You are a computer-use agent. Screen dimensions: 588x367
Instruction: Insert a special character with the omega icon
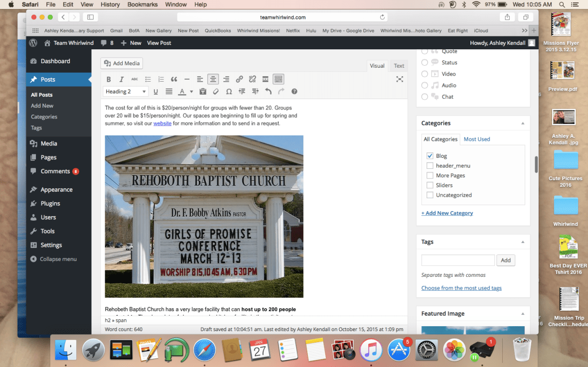click(x=229, y=92)
